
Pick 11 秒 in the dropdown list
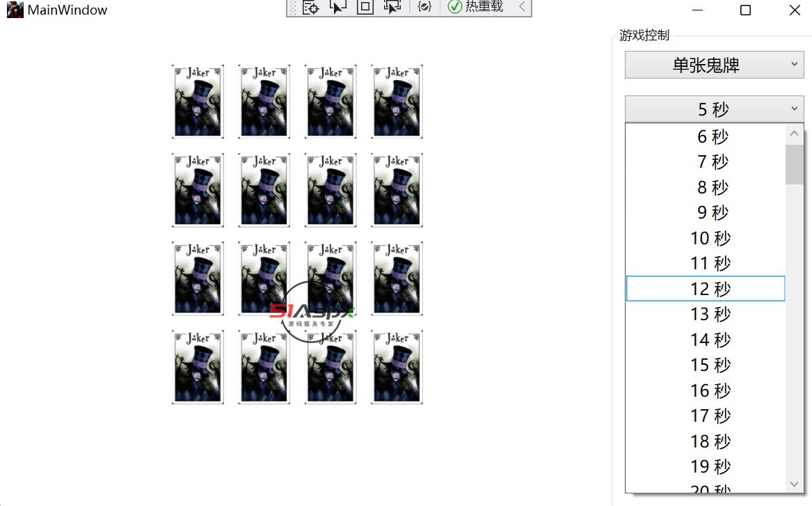[x=706, y=263]
